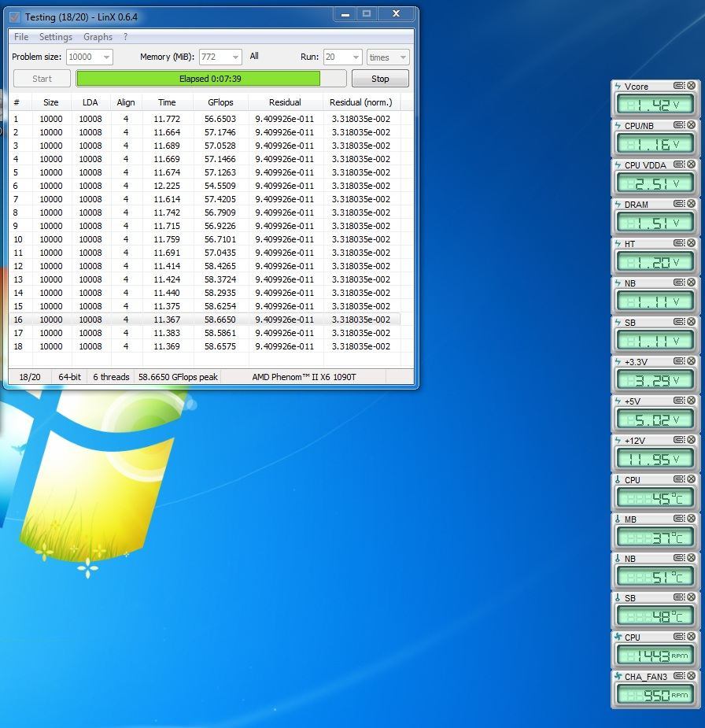
Task: Click the dock icon on CPU/NB gadget
Action: pyautogui.click(x=680, y=125)
